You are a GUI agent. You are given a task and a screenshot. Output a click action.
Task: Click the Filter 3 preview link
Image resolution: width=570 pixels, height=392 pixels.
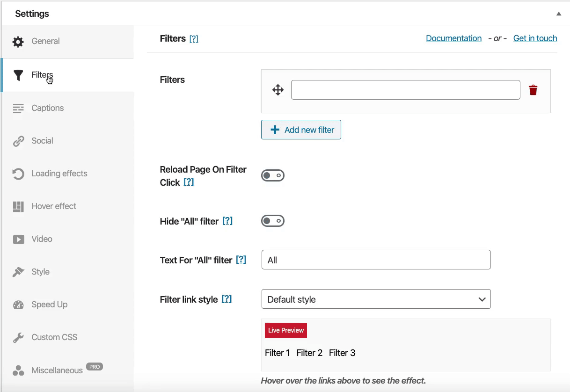(342, 353)
